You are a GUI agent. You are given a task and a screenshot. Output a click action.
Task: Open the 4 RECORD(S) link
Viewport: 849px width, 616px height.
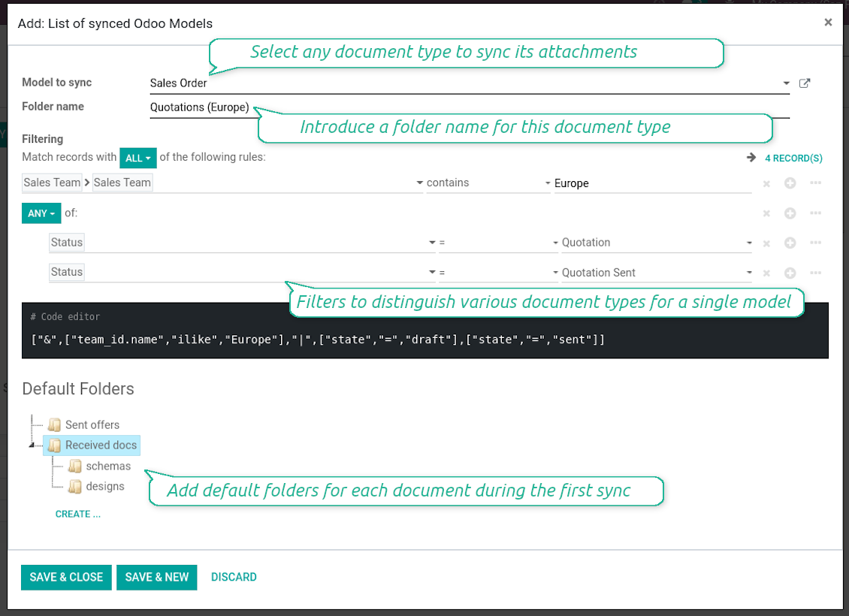pos(793,158)
